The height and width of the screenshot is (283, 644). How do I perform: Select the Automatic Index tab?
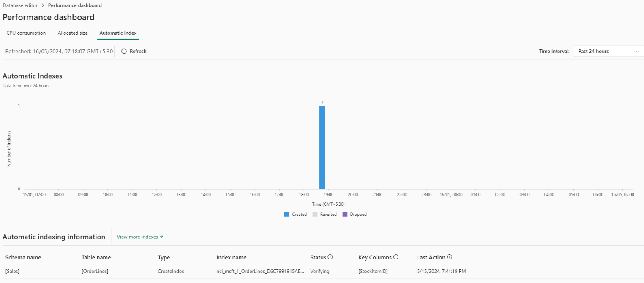[118, 33]
